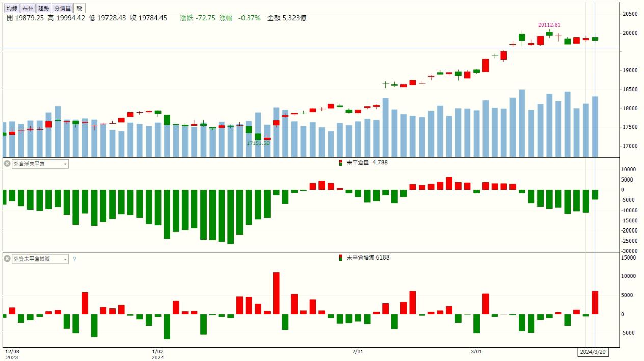Image resolution: width=644 pixels, height=361 pixels.
Task: Click the 3/01 date axis label
Action: click(x=476, y=351)
